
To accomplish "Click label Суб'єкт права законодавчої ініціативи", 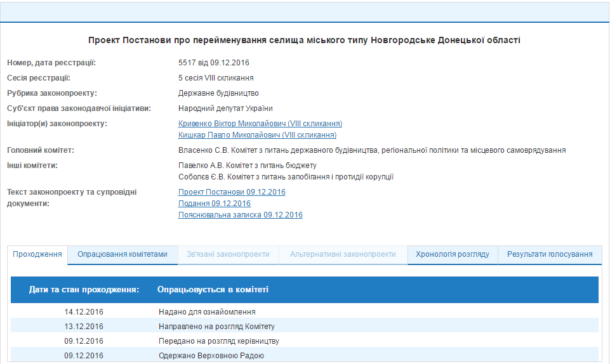I will [79, 108].
